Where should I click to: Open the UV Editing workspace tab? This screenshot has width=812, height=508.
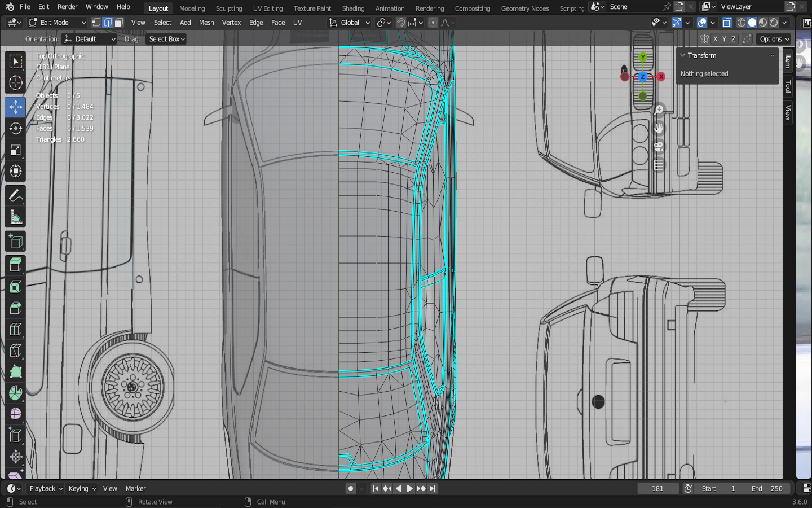pos(267,8)
